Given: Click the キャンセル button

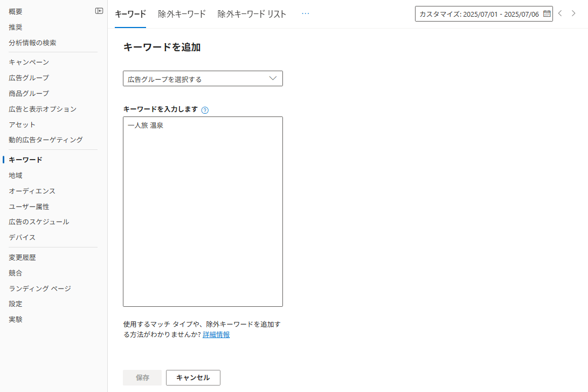Looking at the screenshot, I should 193,378.
